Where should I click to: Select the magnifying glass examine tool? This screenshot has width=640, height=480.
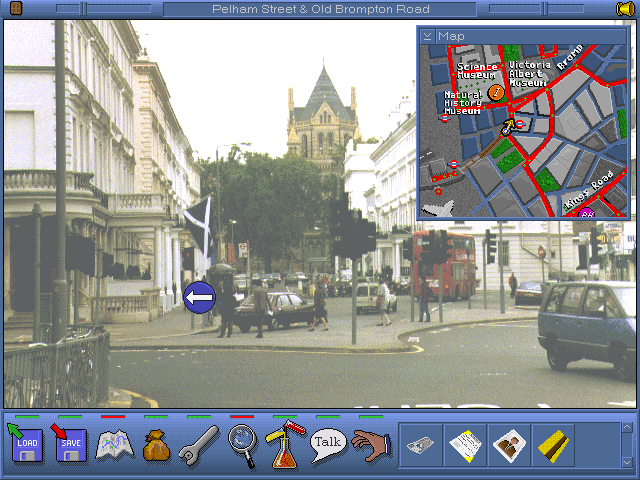242,443
